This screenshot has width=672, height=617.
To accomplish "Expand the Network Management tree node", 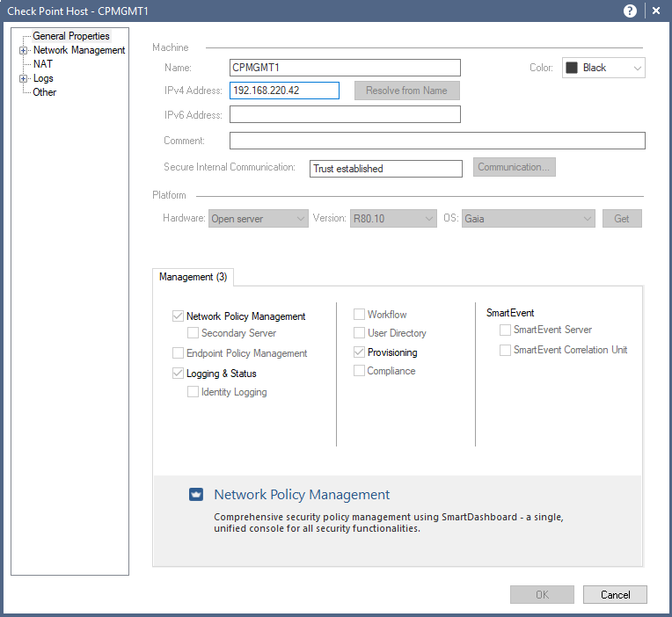I will tap(23, 50).
